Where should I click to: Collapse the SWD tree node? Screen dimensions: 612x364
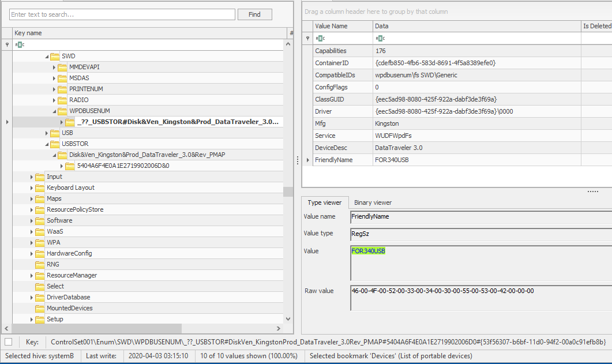click(x=46, y=56)
